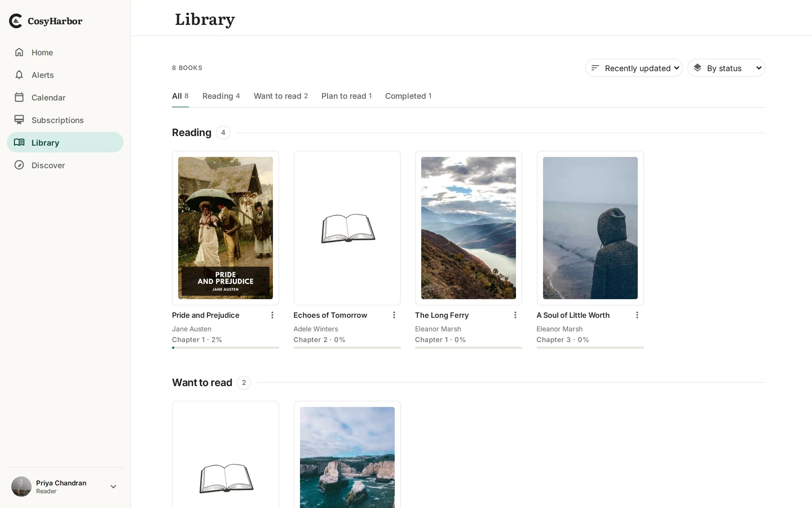812x508 pixels.
Task: Click the A Soul of Little Worth progress bar
Action: [x=590, y=348]
